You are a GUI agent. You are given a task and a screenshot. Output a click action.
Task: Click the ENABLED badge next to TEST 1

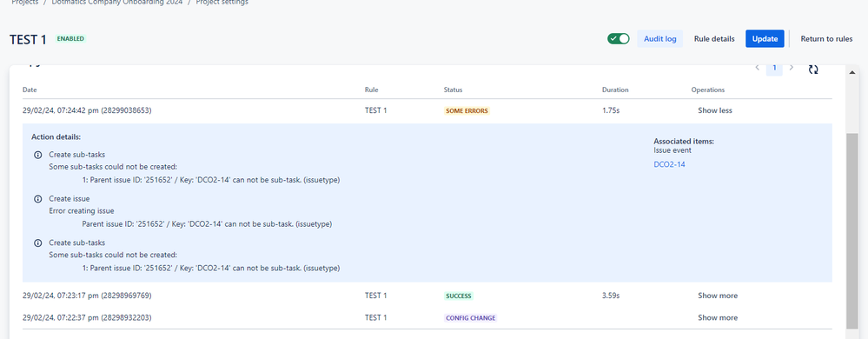tap(70, 39)
